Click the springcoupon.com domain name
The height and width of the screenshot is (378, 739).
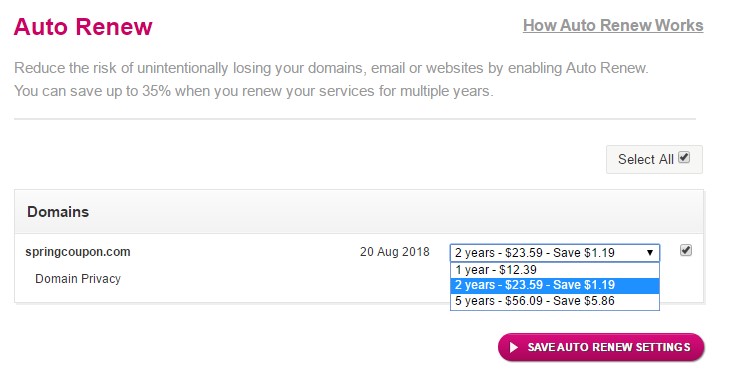(x=78, y=252)
